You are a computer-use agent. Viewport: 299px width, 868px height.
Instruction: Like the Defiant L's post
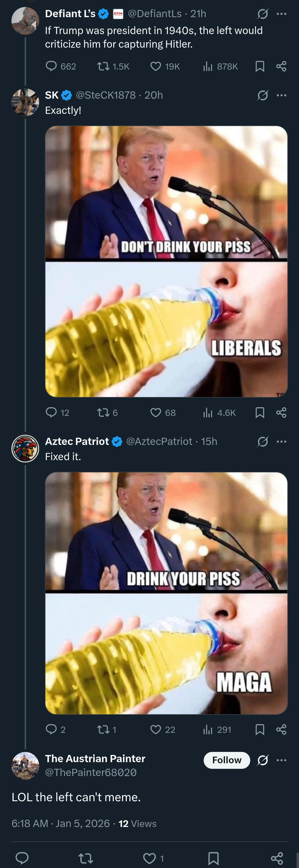(x=155, y=66)
